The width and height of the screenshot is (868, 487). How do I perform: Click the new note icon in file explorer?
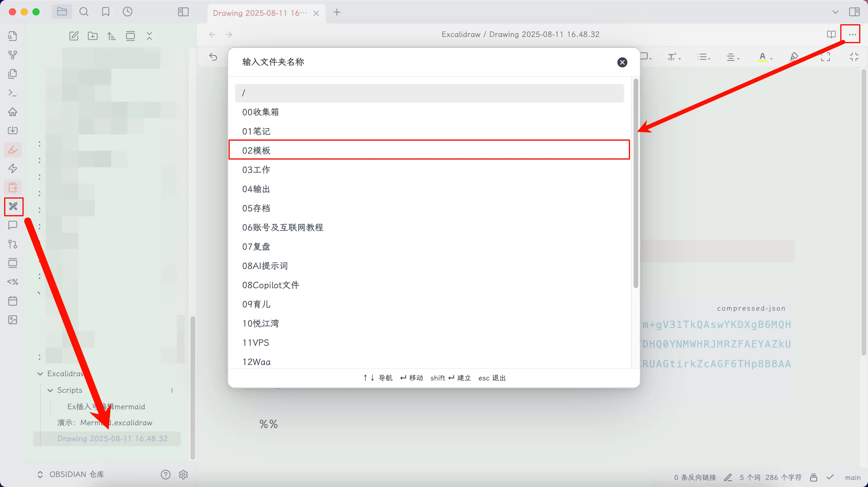(x=74, y=36)
